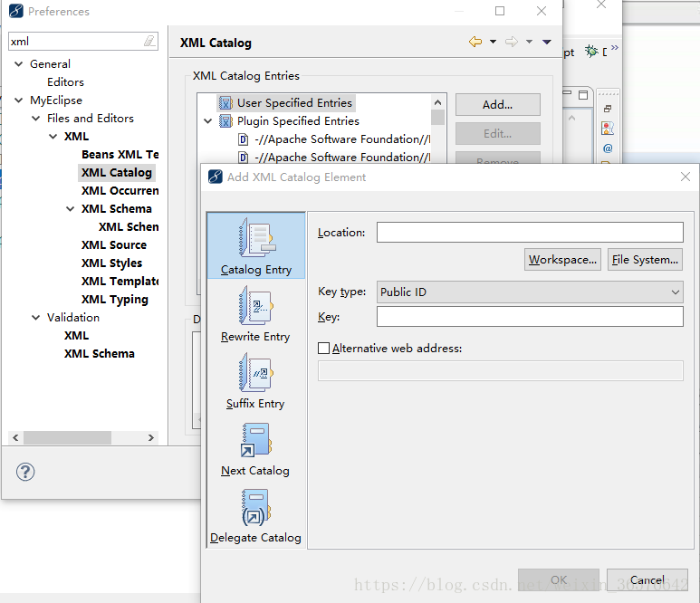Viewport: 700px width, 603px height.
Task: Select the XML Schen child tree item
Action: [129, 226]
